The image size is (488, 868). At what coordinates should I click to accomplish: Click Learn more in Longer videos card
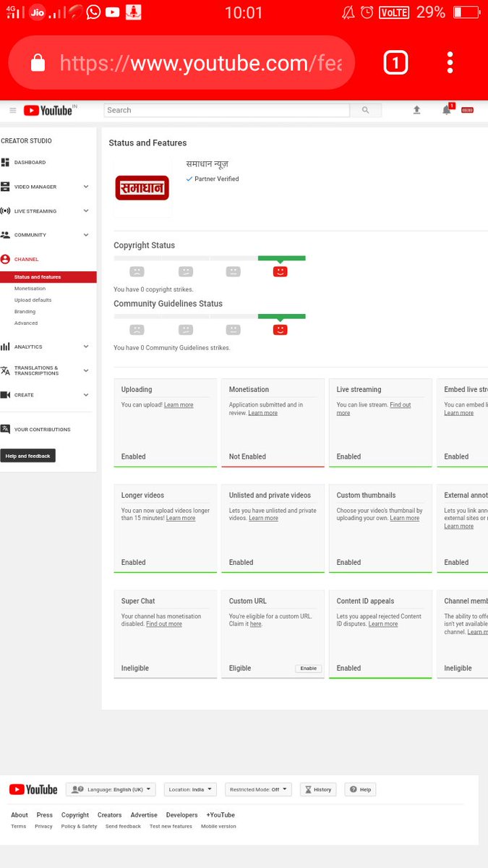(x=181, y=518)
